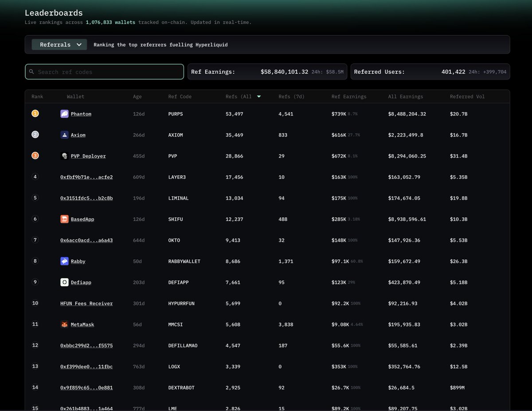Click the All Earnings column header
Screen dimensions: 532x411
[406, 96]
